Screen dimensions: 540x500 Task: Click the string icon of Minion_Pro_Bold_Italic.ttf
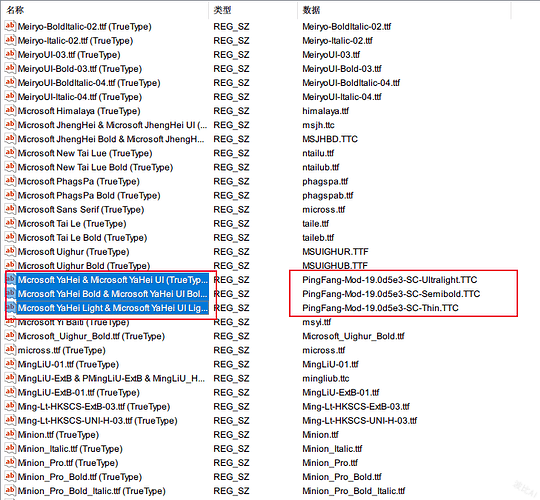point(10,491)
